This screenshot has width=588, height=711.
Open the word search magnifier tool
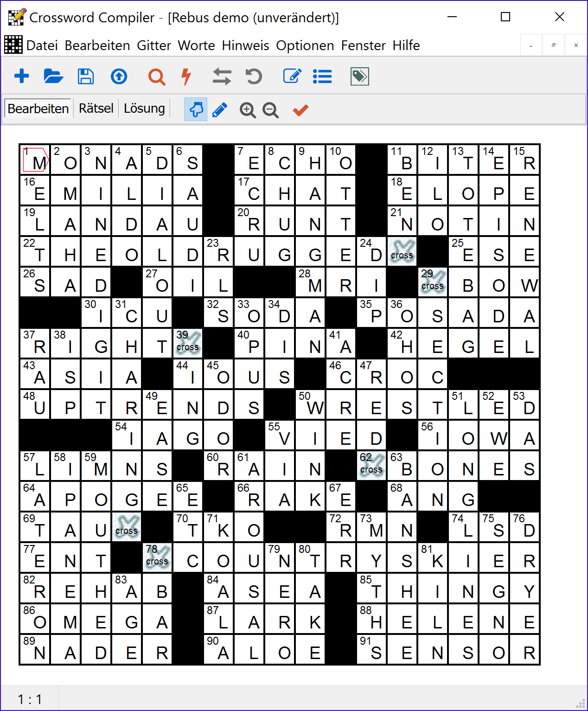coord(156,76)
